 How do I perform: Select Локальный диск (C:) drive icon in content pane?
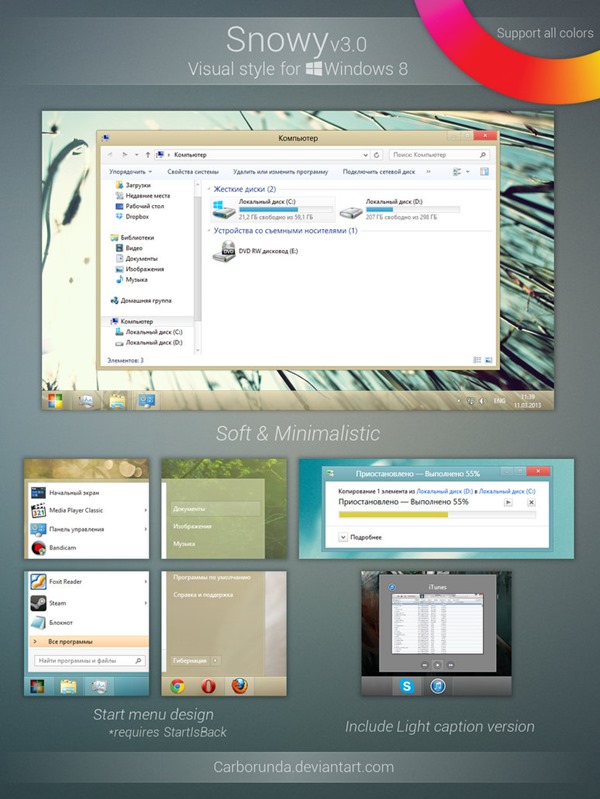223,210
